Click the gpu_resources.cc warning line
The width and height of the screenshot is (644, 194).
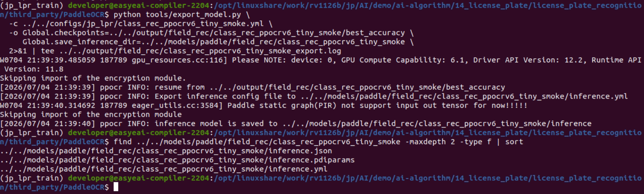click(321, 60)
